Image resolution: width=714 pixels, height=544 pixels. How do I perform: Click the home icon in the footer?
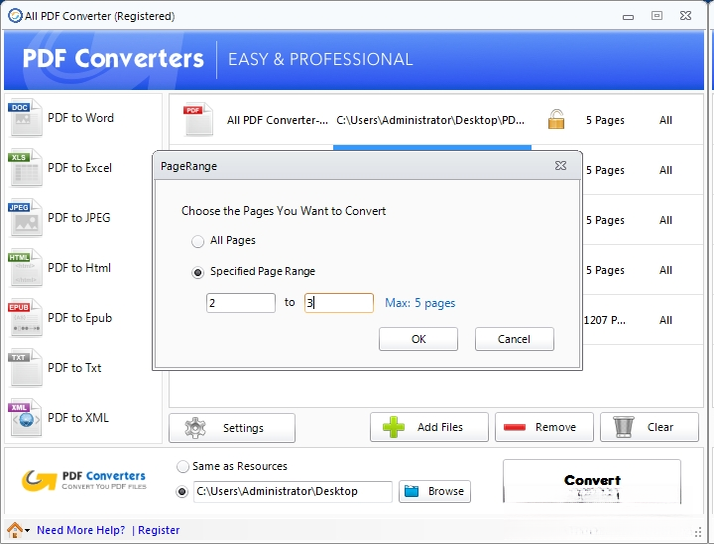coord(15,530)
